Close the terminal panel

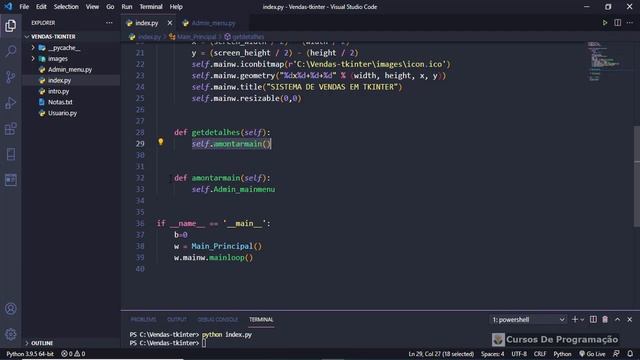click(629, 320)
